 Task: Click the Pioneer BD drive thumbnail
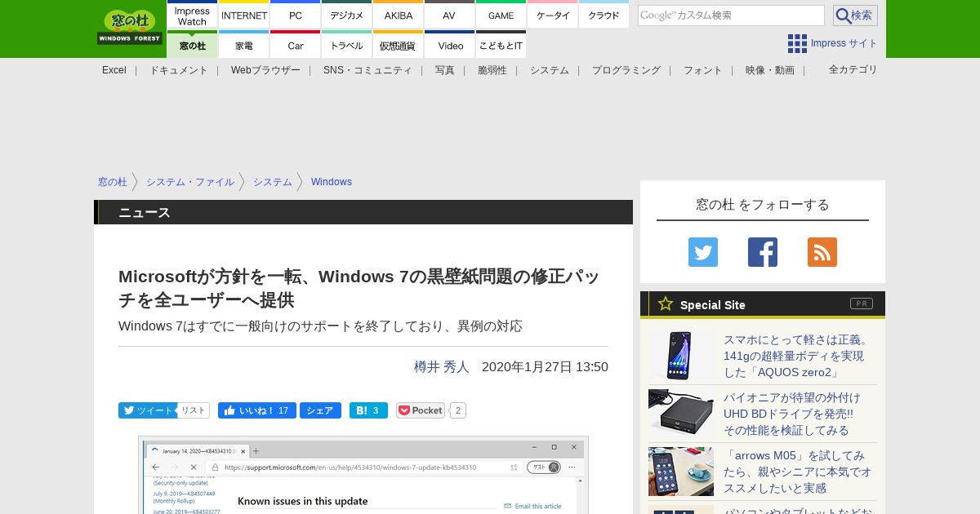click(681, 413)
